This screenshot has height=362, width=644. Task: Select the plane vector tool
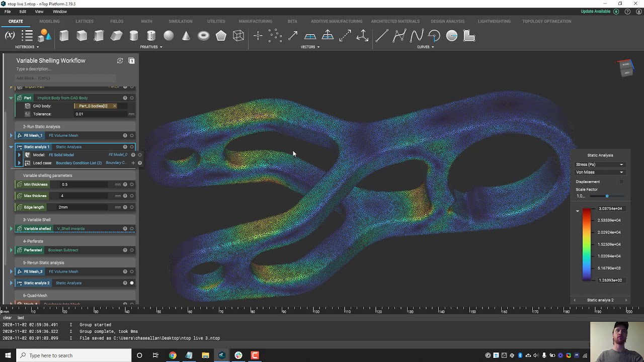[x=310, y=36]
